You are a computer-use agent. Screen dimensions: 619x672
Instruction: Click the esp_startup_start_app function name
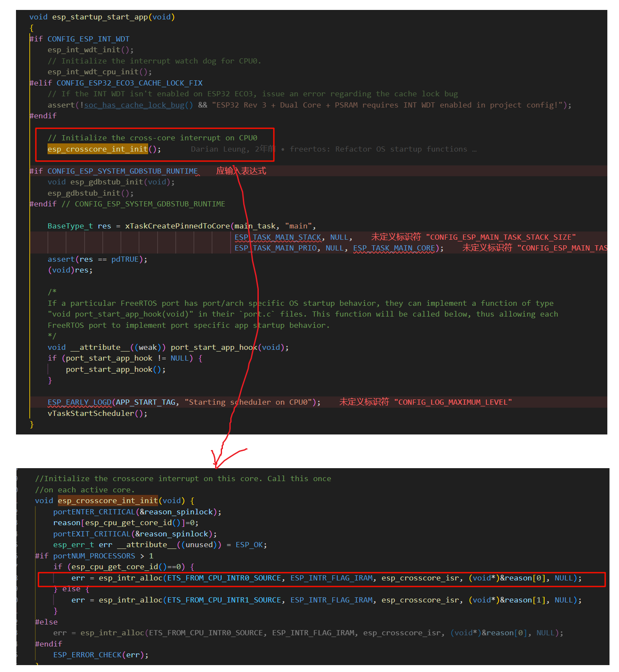100,17
